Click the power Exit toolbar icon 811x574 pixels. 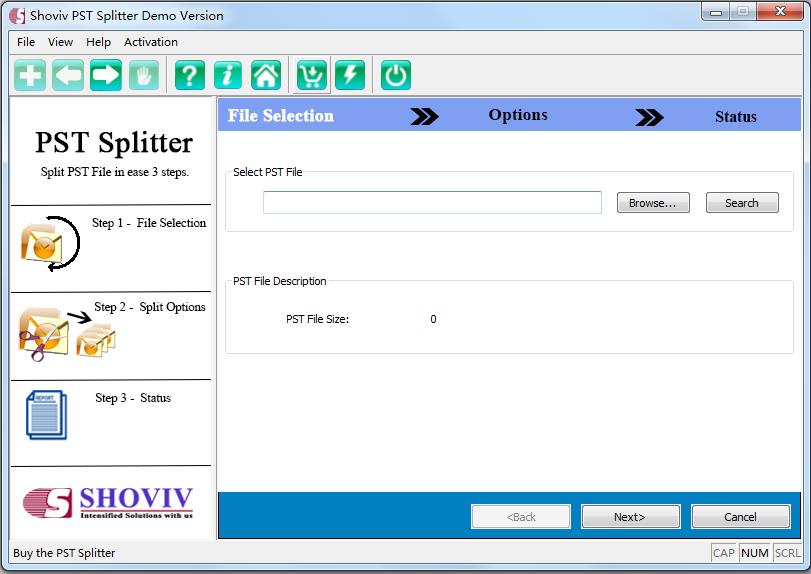point(396,75)
